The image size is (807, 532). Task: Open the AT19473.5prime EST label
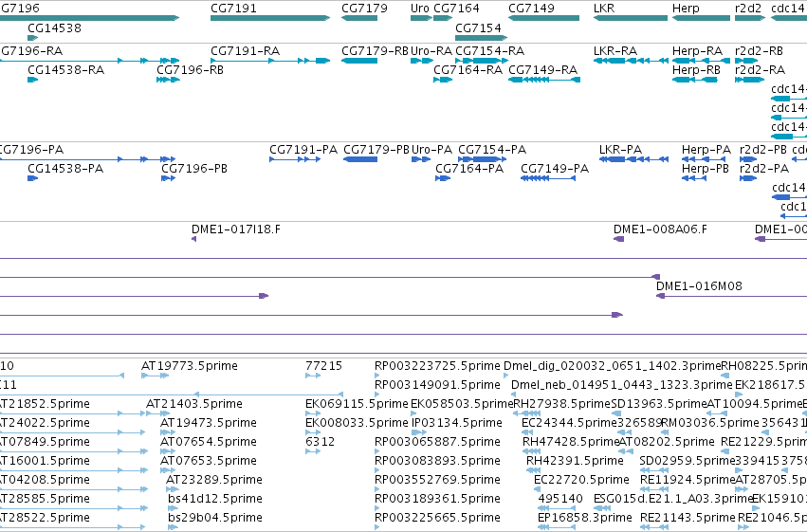(209, 423)
